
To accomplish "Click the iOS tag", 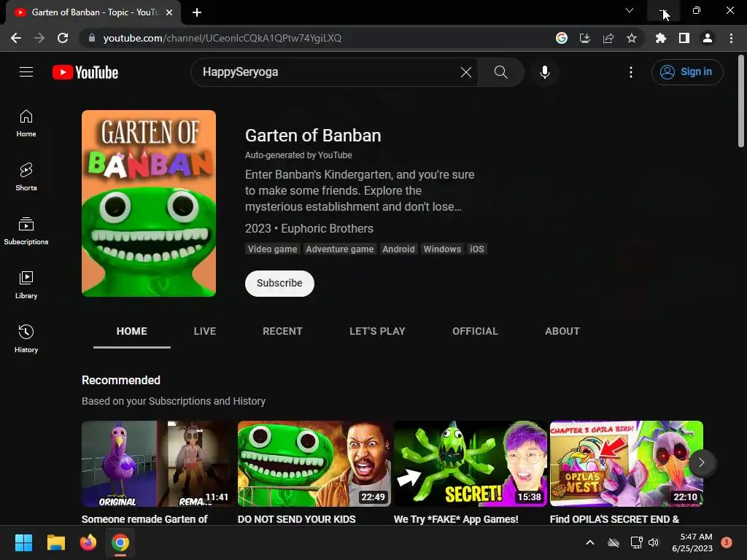I will coord(477,249).
